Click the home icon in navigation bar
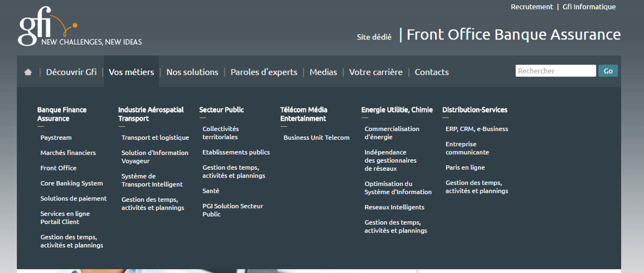 (28, 72)
